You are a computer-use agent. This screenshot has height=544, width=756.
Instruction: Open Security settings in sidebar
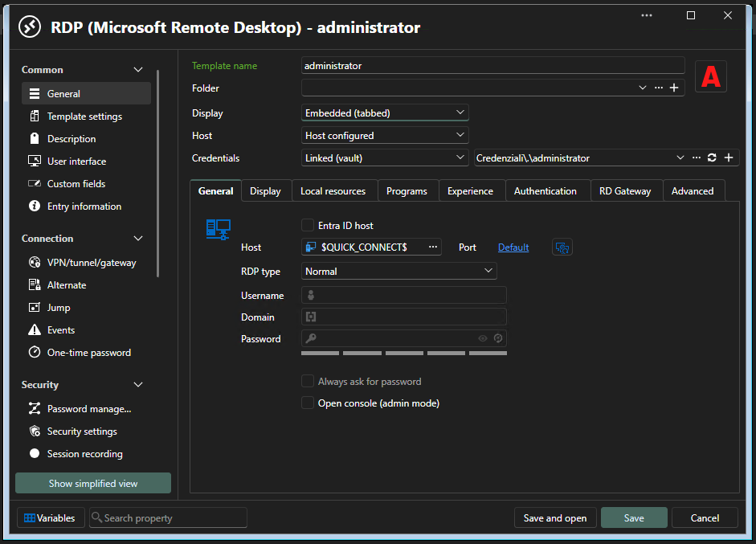pos(82,432)
